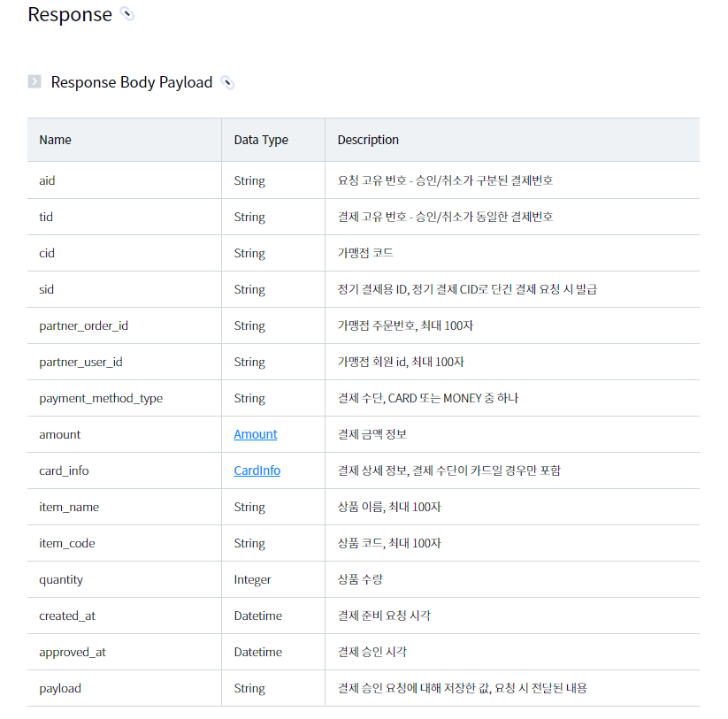Click the description '상품 수량'
This screenshot has width=728, height=719.
point(360,579)
